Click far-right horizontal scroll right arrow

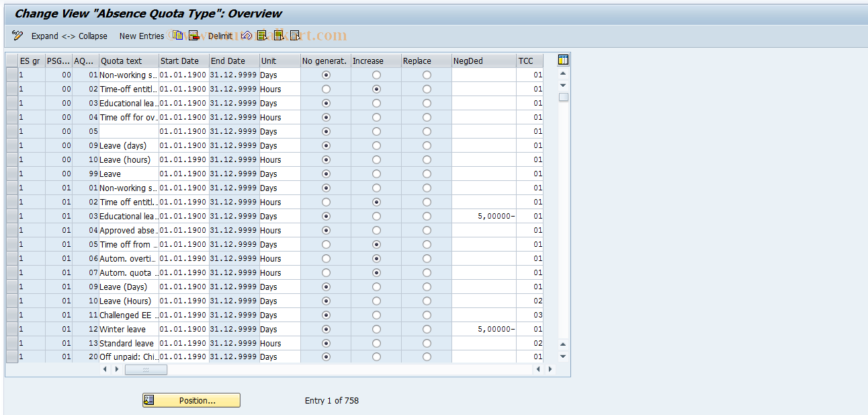point(551,369)
